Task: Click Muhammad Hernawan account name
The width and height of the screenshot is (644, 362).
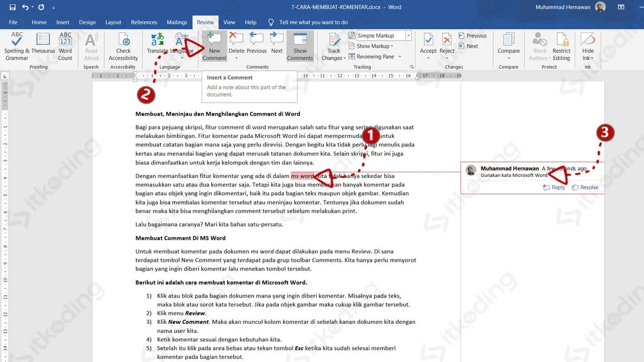Action: [x=563, y=7]
